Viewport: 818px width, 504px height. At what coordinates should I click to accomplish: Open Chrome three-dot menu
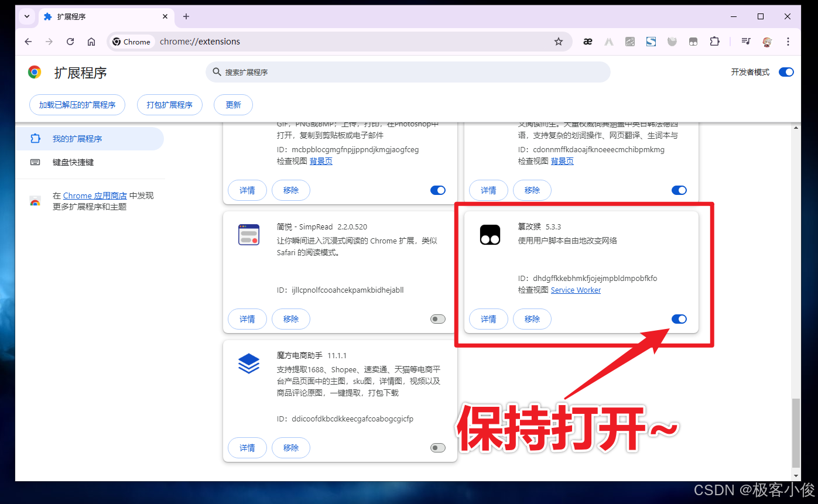788,42
